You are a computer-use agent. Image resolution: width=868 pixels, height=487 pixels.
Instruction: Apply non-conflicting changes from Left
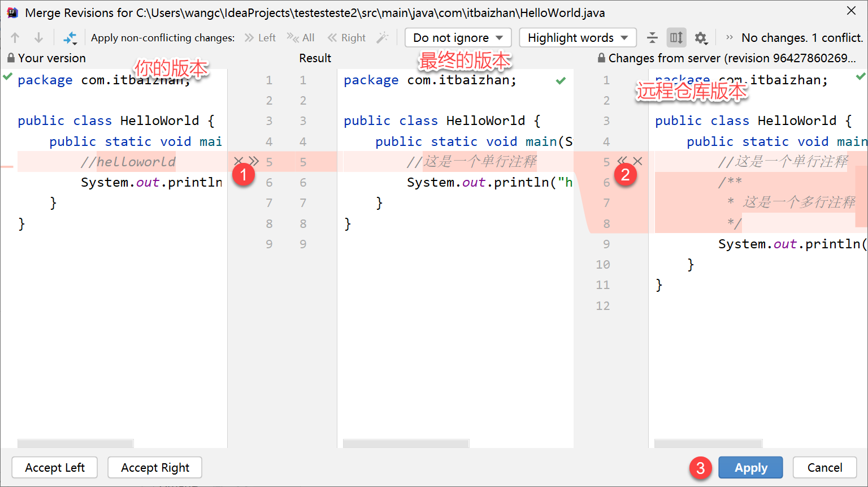pyautogui.click(x=260, y=38)
